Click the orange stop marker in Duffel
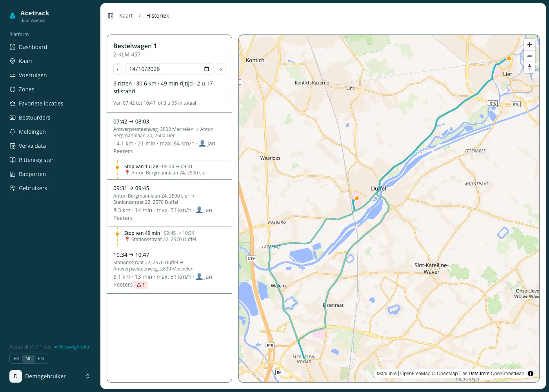The width and height of the screenshot is (549, 392). pos(357,198)
